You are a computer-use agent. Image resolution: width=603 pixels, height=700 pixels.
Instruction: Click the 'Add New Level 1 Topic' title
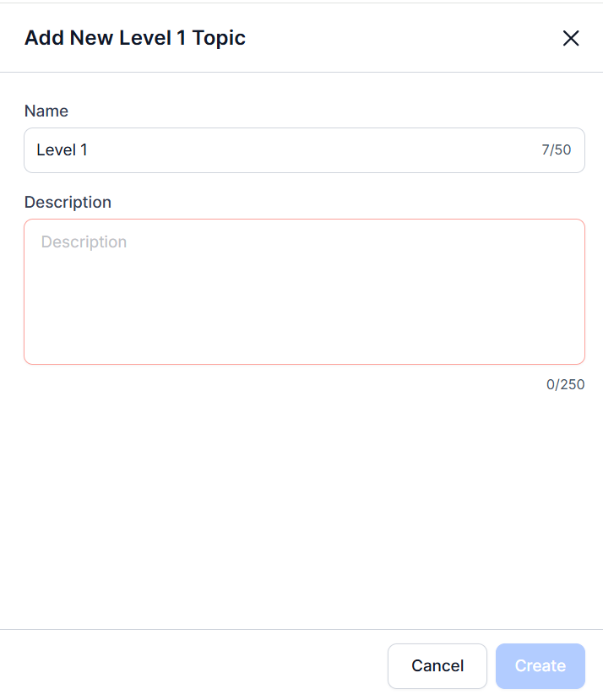tap(135, 38)
